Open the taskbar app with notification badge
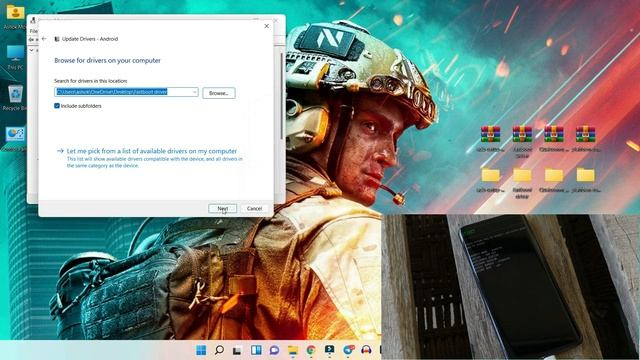 [348, 350]
